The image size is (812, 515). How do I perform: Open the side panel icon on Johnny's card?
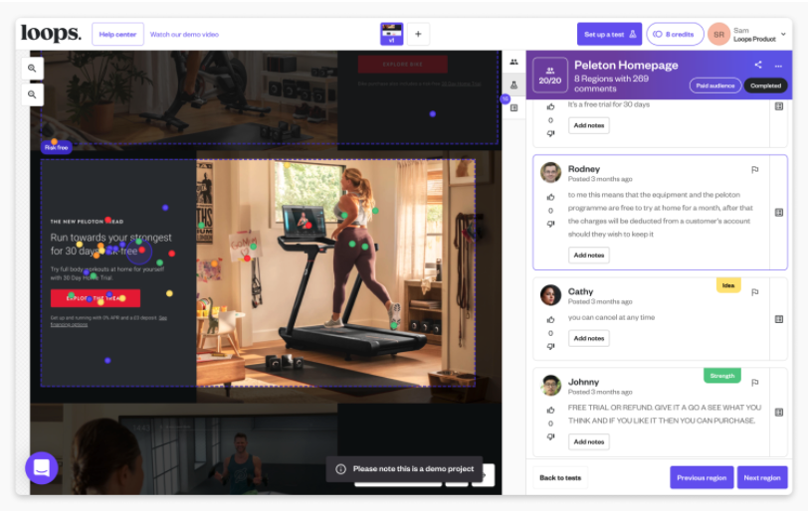[x=779, y=413]
